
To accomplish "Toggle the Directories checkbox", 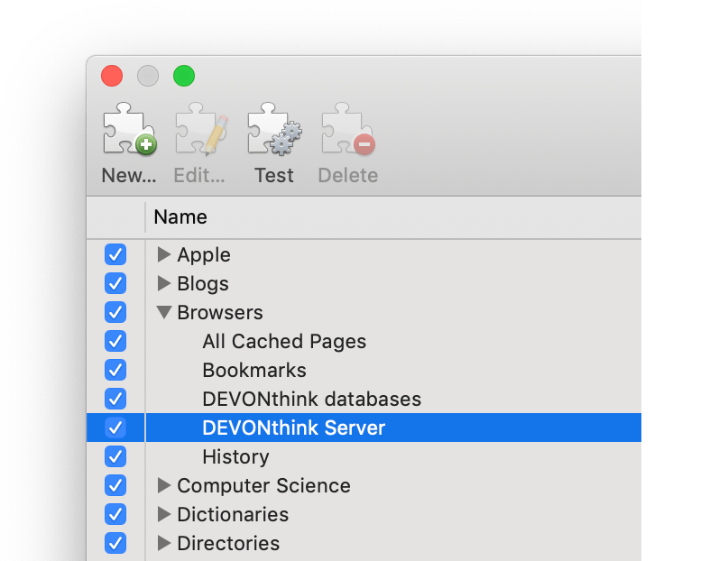I will (115, 543).
